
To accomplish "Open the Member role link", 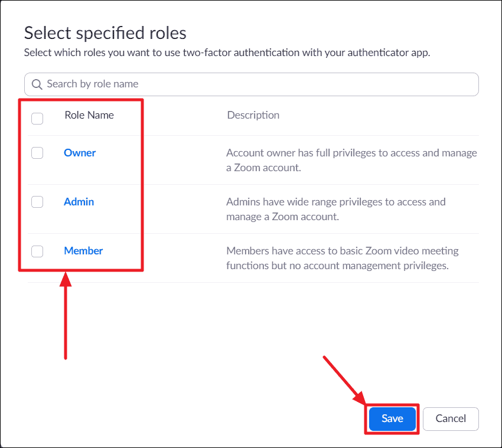I will [83, 251].
